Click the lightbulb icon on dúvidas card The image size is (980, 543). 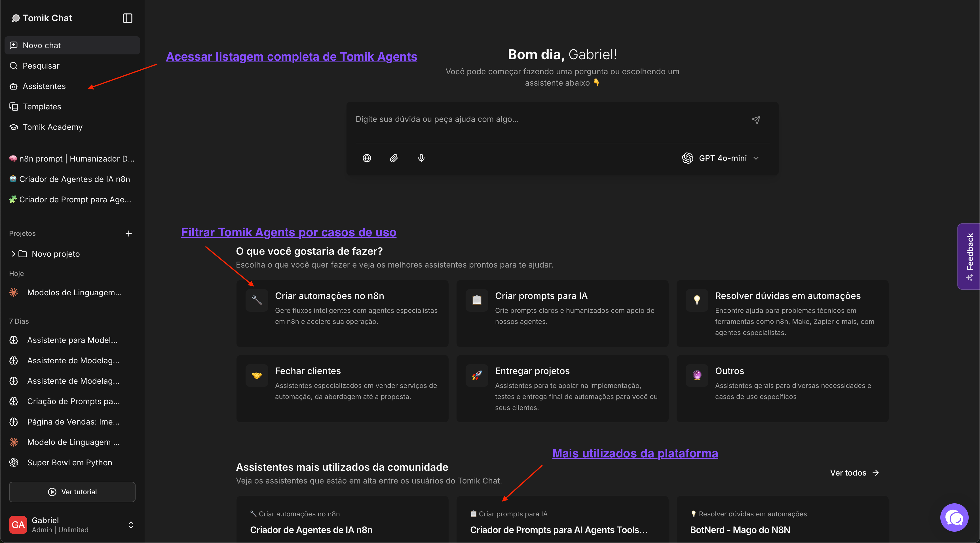(697, 300)
